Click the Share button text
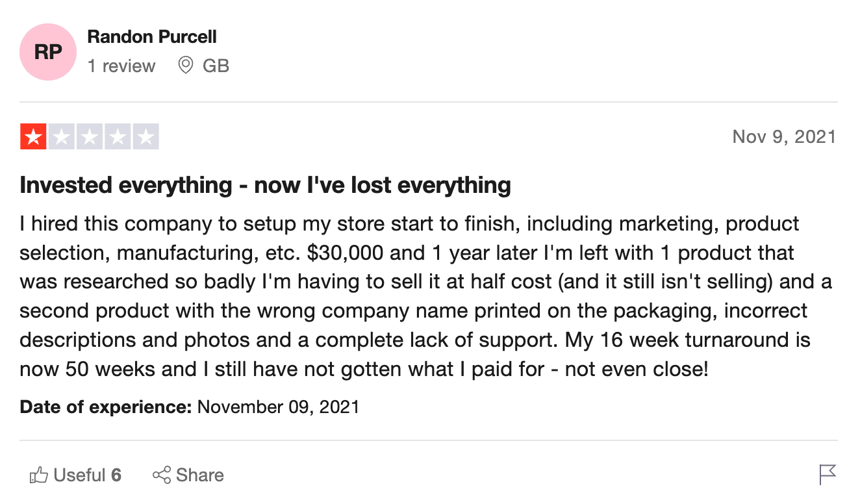The image size is (860, 504). pyautogui.click(x=200, y=475)
